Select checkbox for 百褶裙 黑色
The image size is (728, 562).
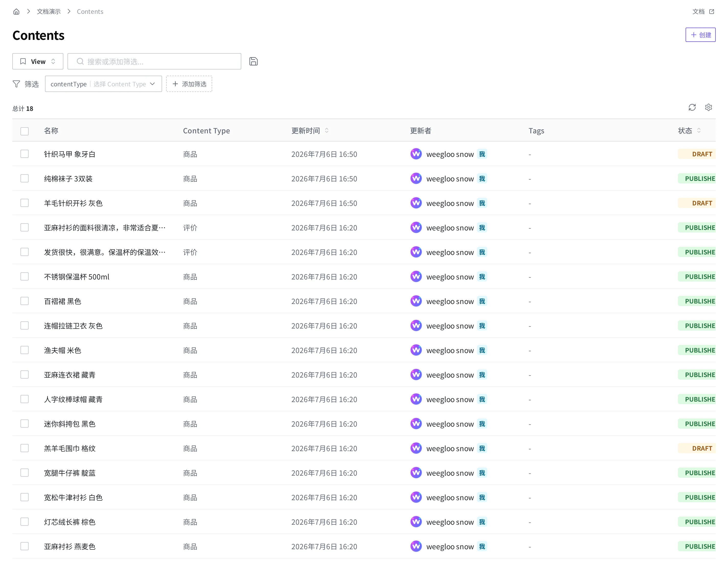[x=24, y=301]
